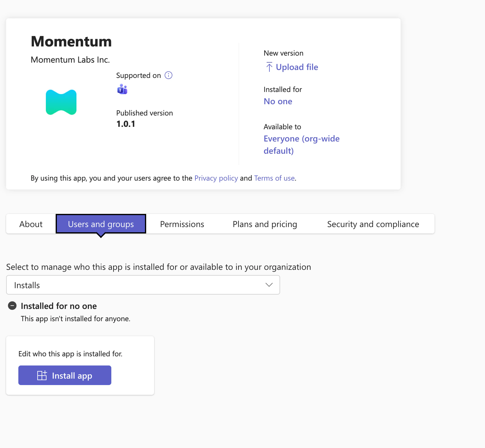The width and height of the screenshot is (485, 448).
Task: Click the minus circle status icon
Action: coord(12,306)
